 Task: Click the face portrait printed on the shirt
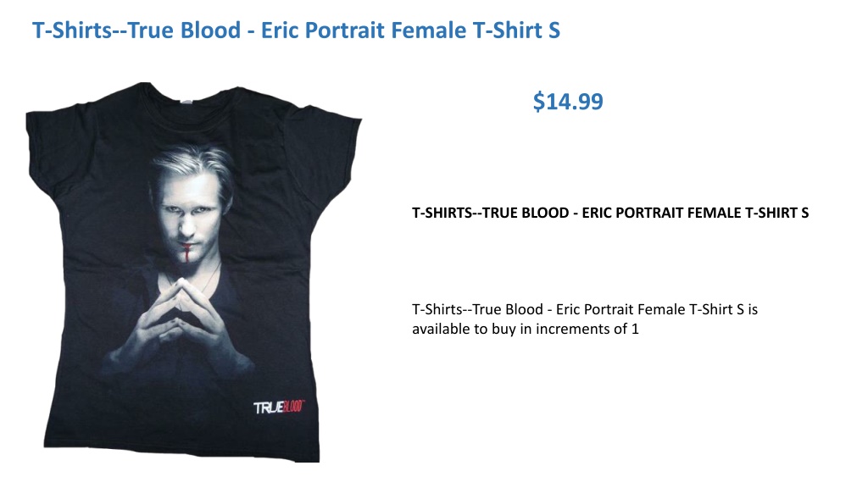187,205
